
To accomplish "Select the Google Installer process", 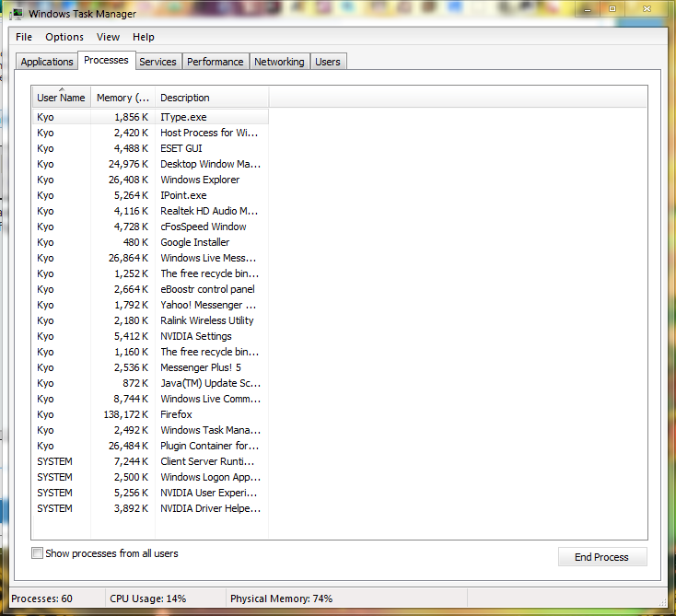I will (x=150, y=242).
